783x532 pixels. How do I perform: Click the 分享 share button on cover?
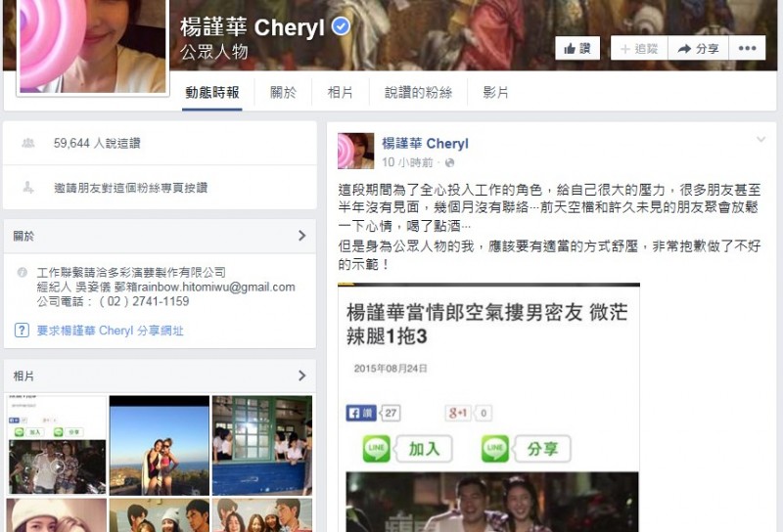(x=698, y=49)
